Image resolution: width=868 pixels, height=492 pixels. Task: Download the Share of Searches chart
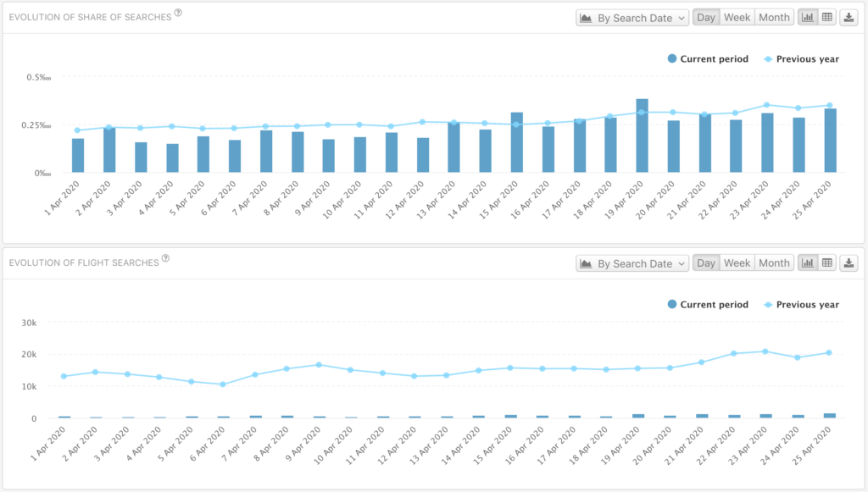tap(849, 18)
